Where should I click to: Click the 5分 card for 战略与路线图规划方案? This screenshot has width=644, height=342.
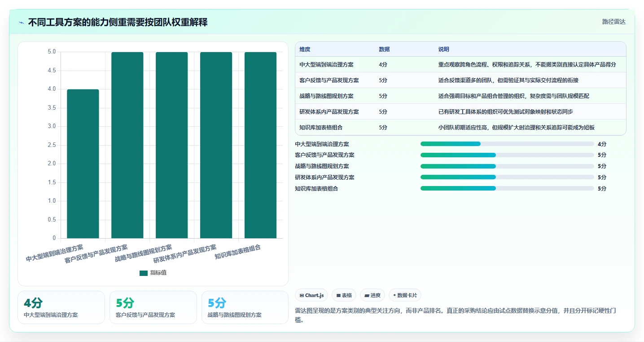[x=245, y=307]
